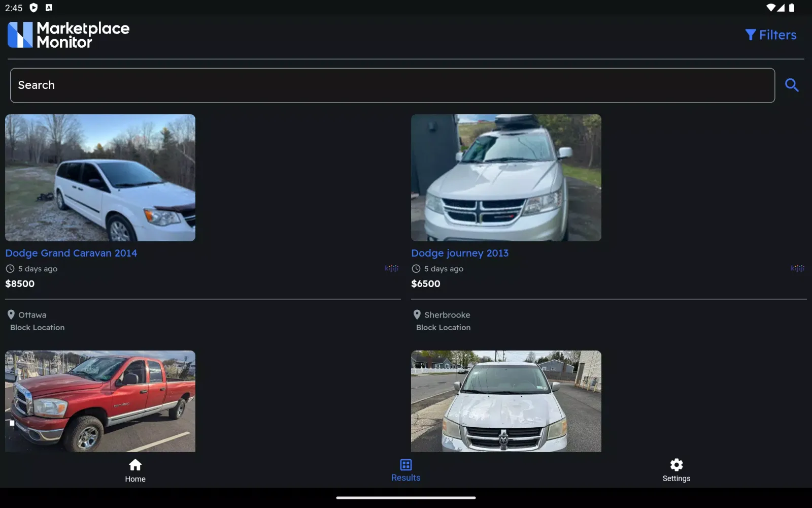
Task: Click the clock icon on Journey listing
Action: point(416,269)
